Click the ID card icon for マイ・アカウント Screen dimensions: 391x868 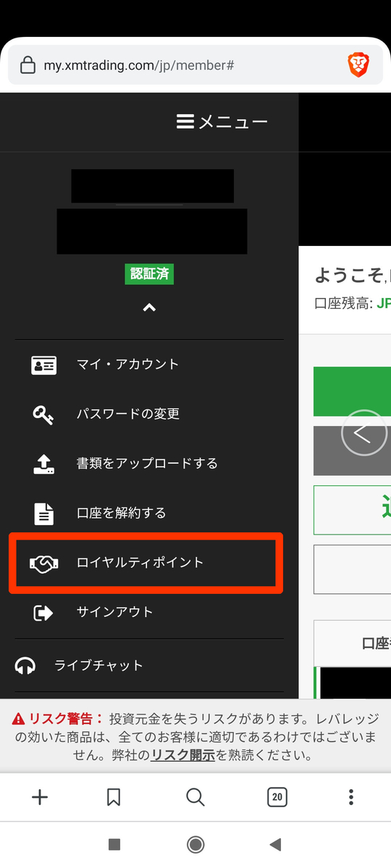[x=44, y=365]
